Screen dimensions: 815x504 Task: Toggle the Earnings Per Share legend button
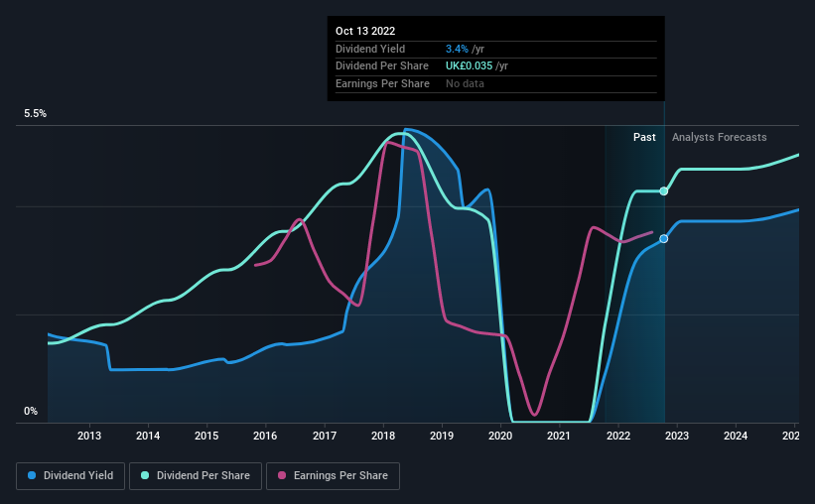click(333, 475)
